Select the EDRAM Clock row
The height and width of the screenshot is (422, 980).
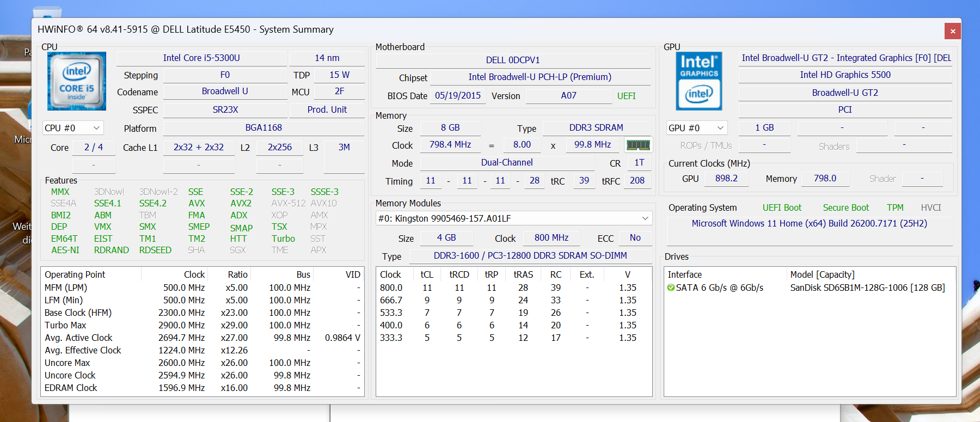tap(203, 388)
